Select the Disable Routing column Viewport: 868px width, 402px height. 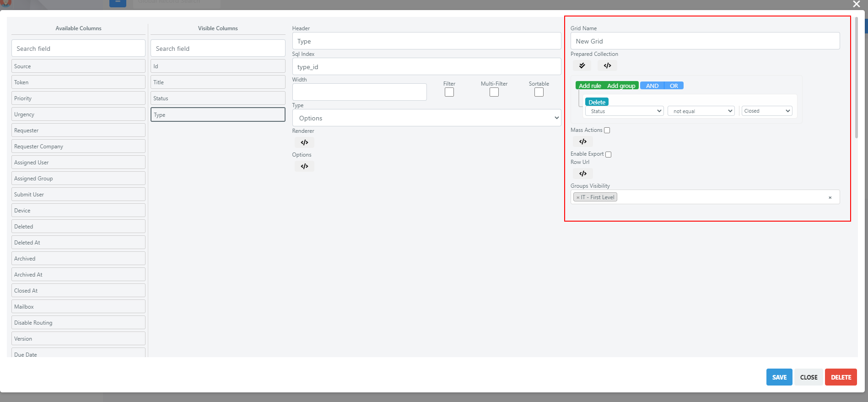(x=78, y=322)
